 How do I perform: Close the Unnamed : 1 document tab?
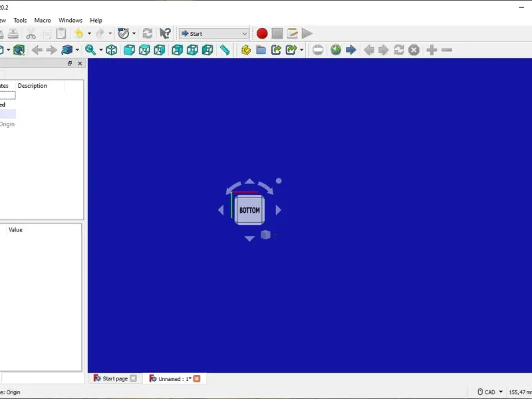tap(197, 378)
